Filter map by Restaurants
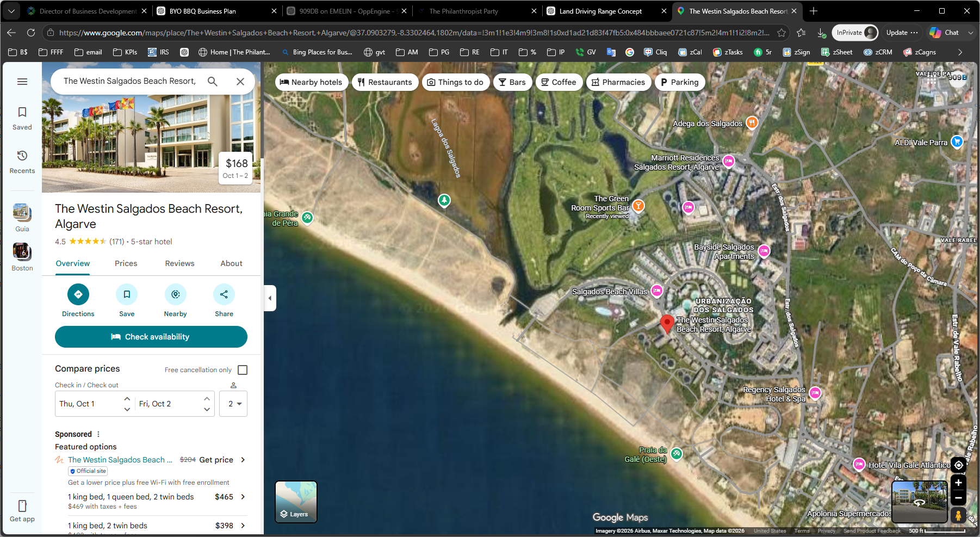 tap(385, 82)
